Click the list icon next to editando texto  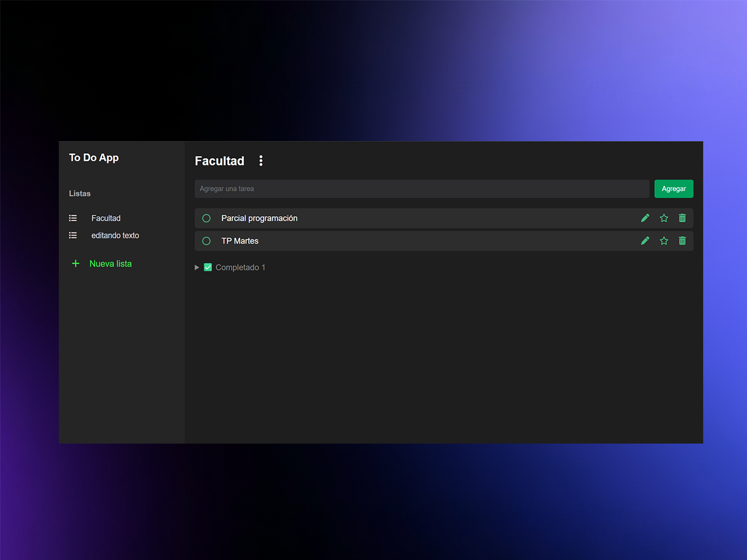(73, 235)
